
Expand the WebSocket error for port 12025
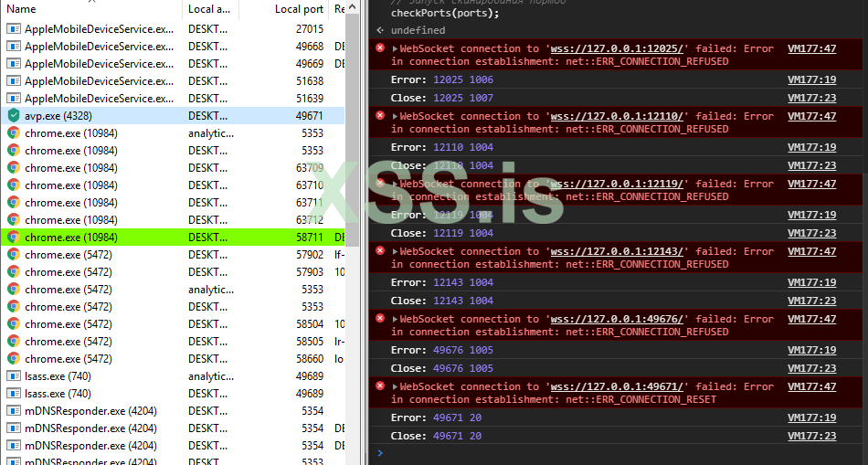[396, 48]
